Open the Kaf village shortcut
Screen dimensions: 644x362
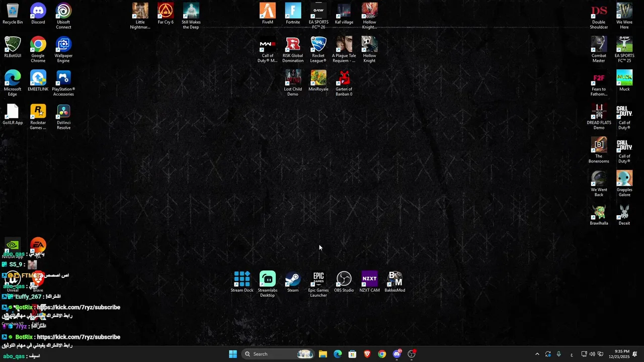click(x=344, y=14)
